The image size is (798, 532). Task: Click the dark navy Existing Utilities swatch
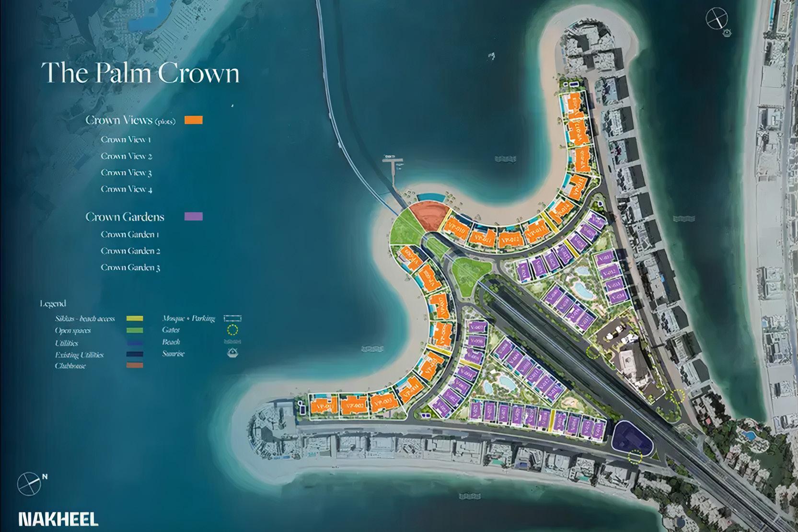tap(135, 355)
